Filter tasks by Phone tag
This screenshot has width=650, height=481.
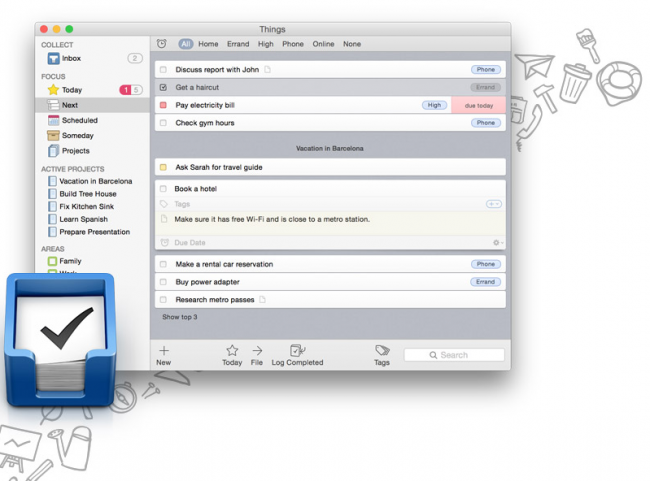[293, 44]
